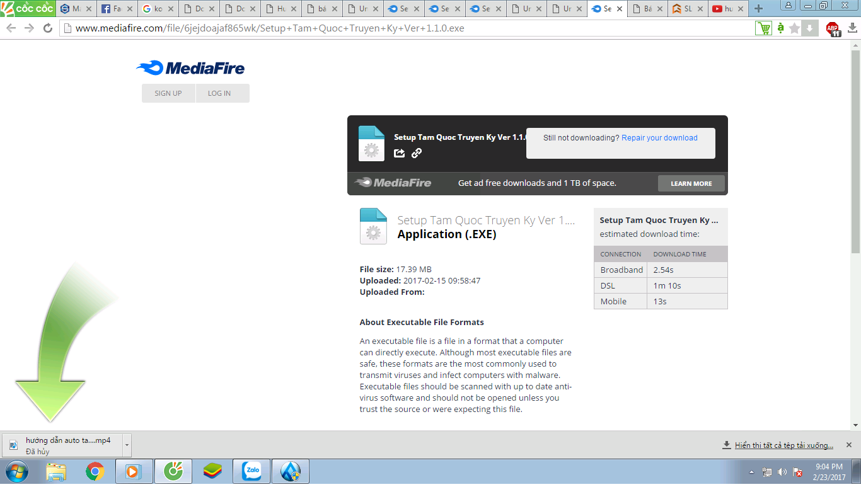The height and width of the screenshot is (504, 861).
Task: Show hidden tray icons arrow
Action: click(751, 472)
